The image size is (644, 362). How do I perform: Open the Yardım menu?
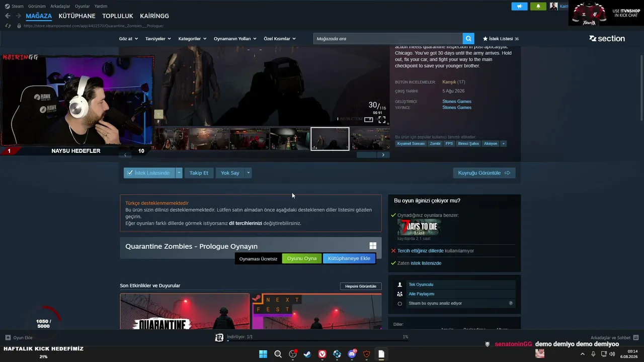pos(101,6)
